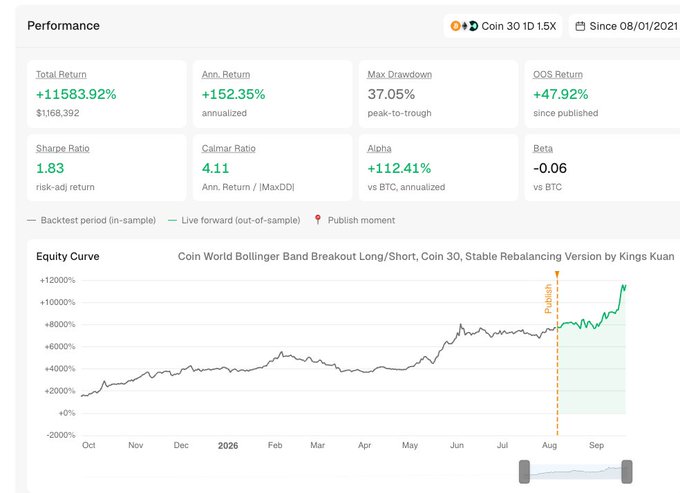Image resolution: width=680 pixels, height=493 pixels.
Task: Click the 4.11 Calmar value
Action: [215, 168]
